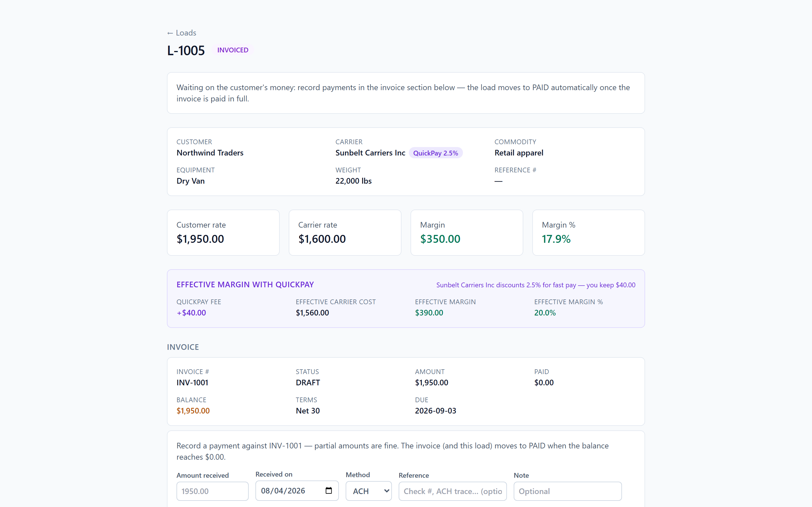Viewport: 812px width, 507px height.
Task: Click the INVOICED status badge
Action: [233, 50]
